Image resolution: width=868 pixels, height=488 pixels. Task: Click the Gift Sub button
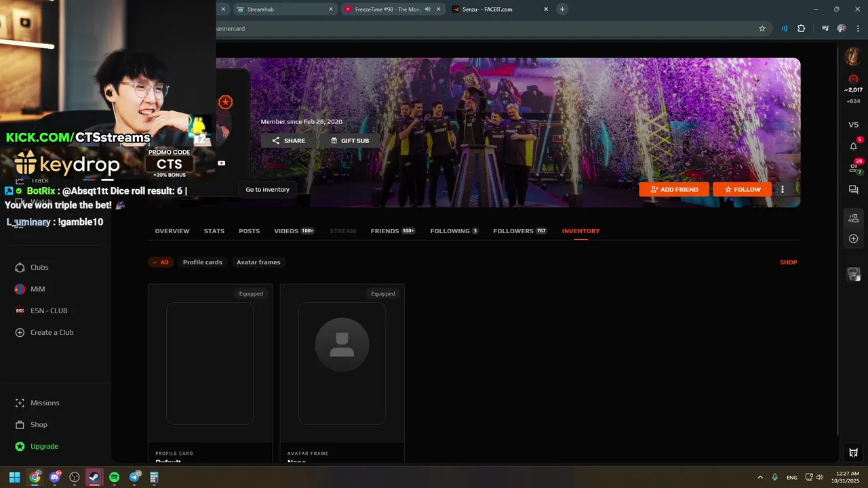coord(350,140)
